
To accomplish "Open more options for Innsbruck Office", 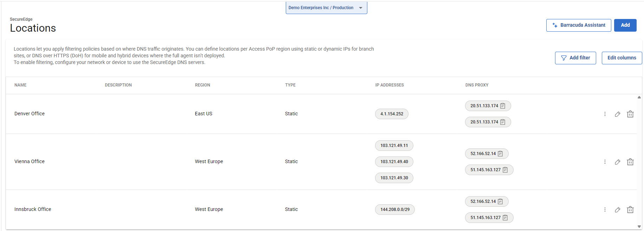I will 605,210.
